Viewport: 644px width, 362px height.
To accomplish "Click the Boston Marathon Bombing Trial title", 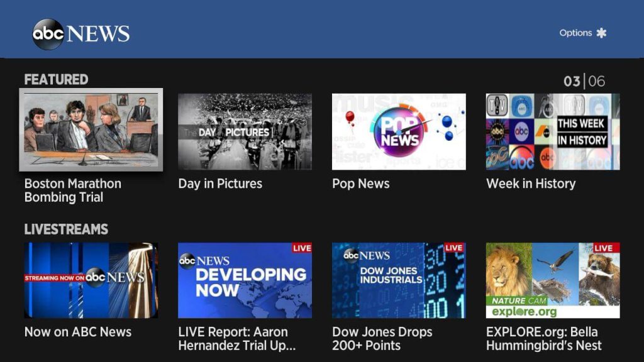I will coord(72,190).
